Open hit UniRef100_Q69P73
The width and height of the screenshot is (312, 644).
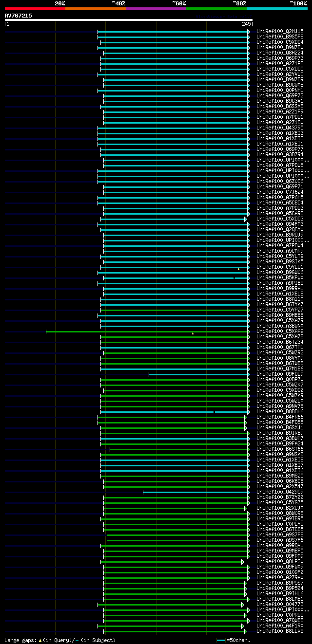[x=280, y=58]
